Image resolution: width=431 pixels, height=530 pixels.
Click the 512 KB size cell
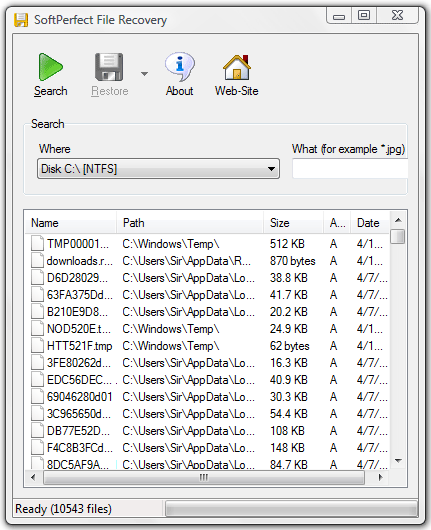click(x=287, y=244)
